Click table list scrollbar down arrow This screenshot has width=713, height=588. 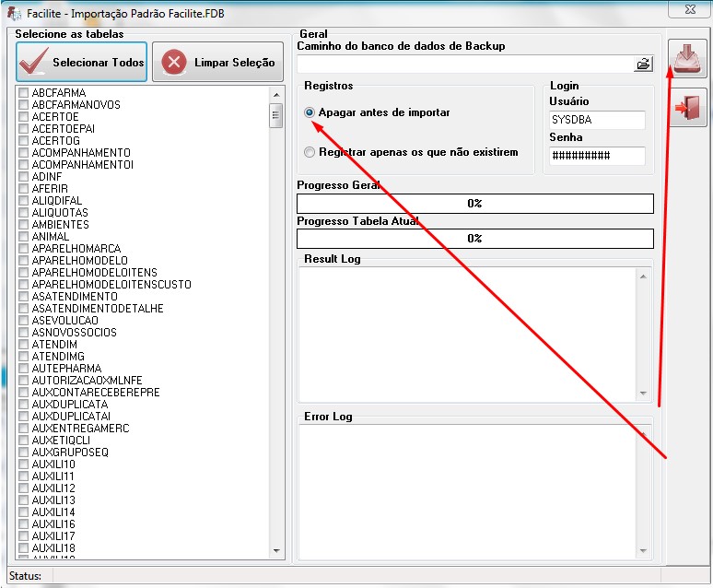[276, 551]
